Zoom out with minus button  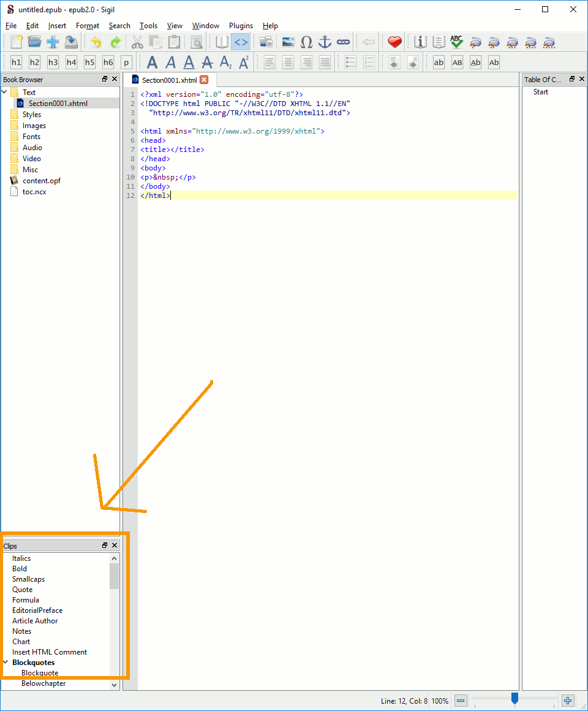(461, 701)
